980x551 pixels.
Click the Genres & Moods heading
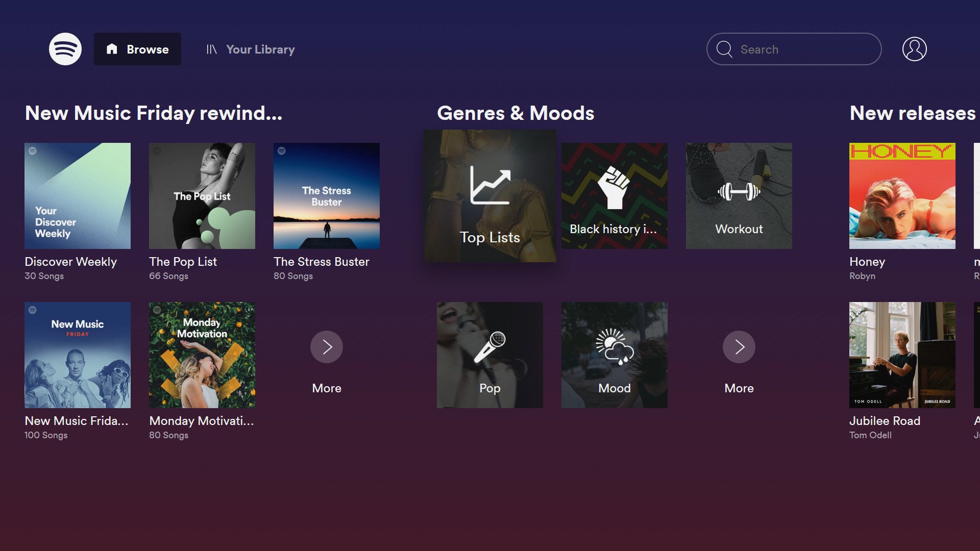[x=516, y=113]
